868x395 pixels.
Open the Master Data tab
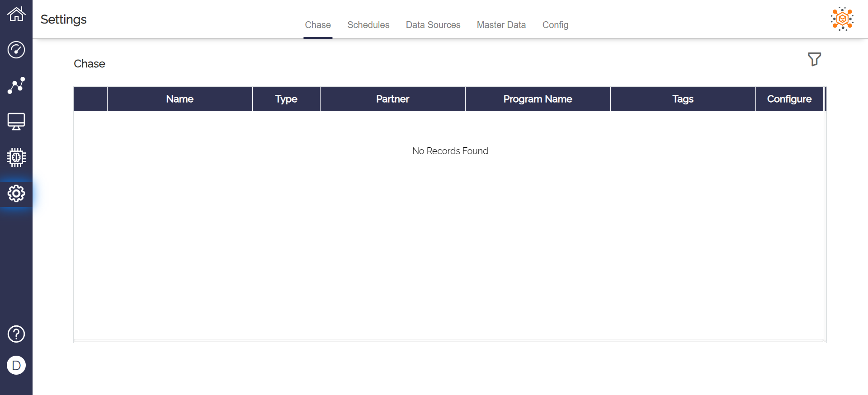coord(501,25)
